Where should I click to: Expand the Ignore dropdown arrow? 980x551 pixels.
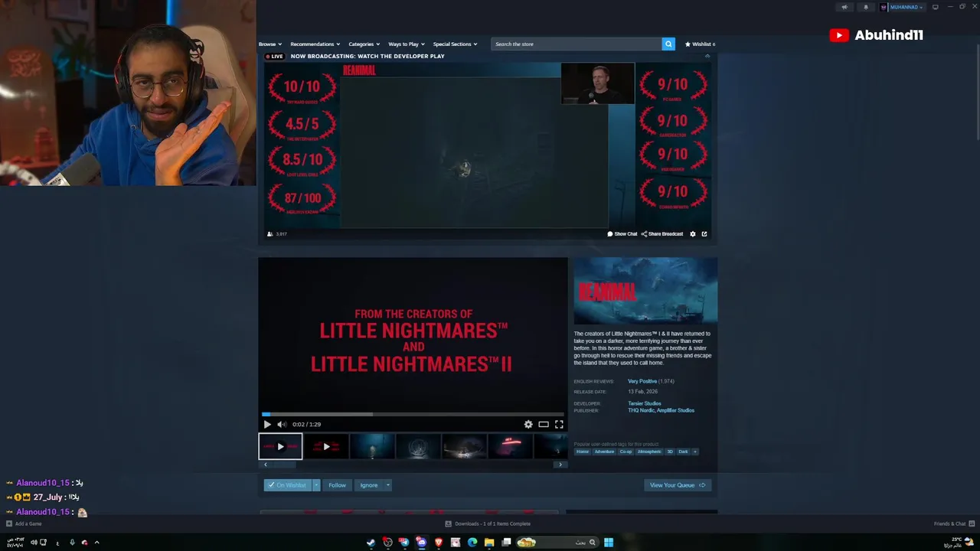coord(387,485)
